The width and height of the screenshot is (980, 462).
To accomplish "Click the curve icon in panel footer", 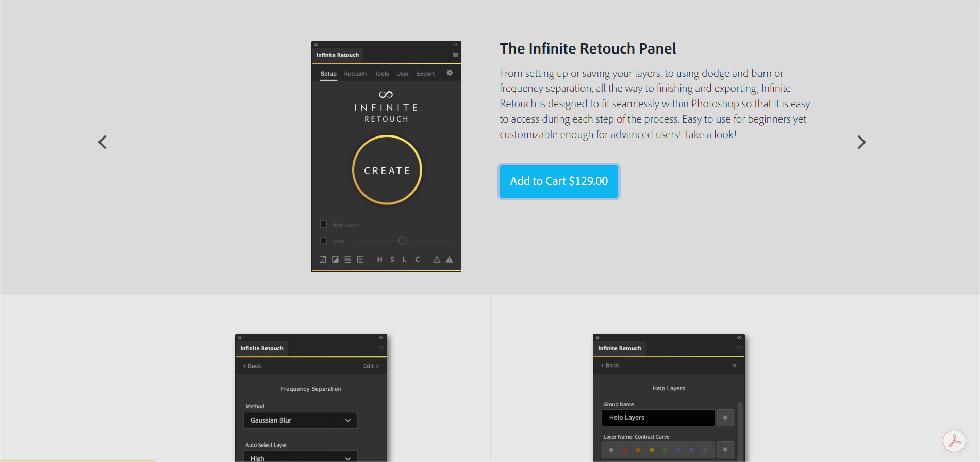I will (x=323, y=260).
